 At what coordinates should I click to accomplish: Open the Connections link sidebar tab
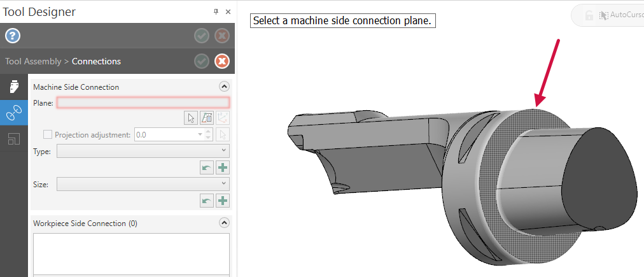pyautogui.click(x=14, y=113)
